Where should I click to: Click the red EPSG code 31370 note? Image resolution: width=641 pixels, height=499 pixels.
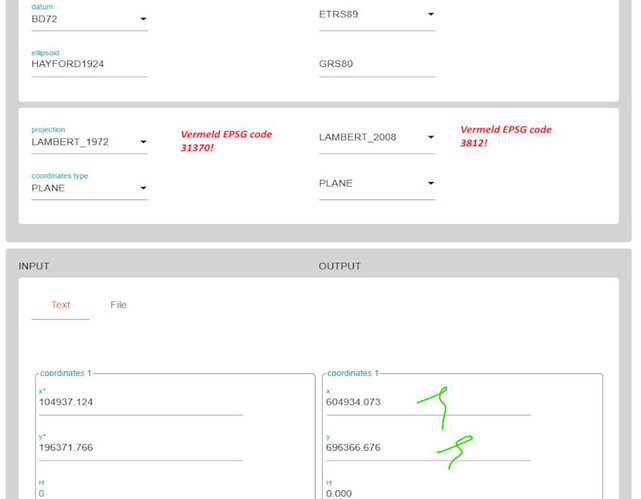pos(226,141)
